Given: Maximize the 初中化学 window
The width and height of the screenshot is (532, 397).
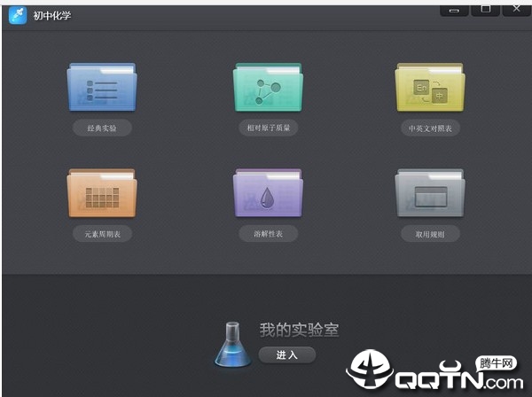Looking at the screenshot, I should coord(486,10).
